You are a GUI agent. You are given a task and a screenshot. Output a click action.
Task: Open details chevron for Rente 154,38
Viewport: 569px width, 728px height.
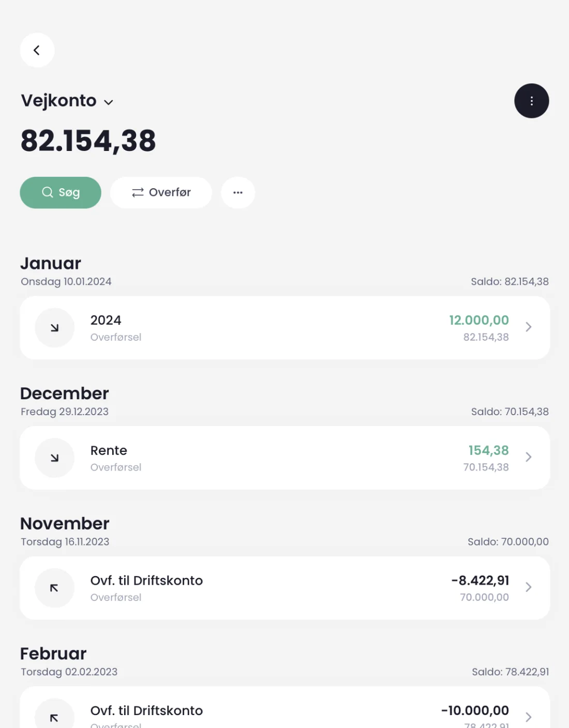(528, 457)
